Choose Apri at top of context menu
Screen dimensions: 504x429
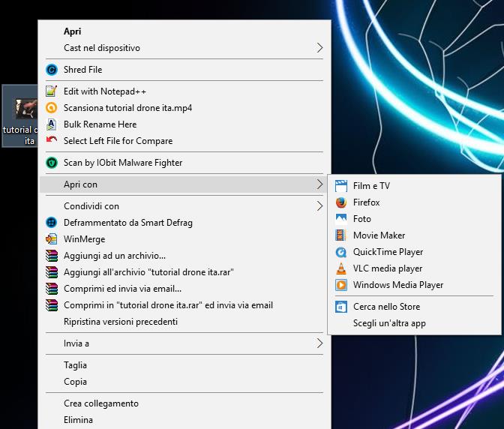pyautogui.click(x=73, y=31)
